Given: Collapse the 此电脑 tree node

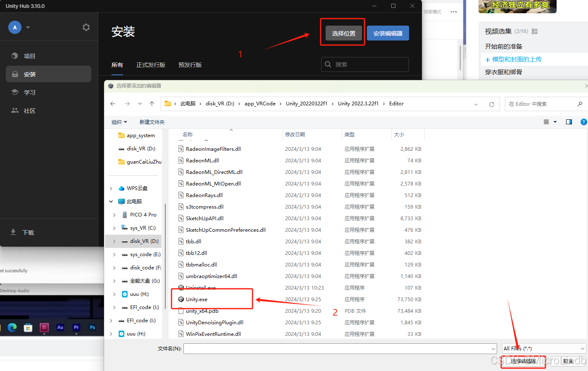Looking at the screenshot, I should 111,202.
